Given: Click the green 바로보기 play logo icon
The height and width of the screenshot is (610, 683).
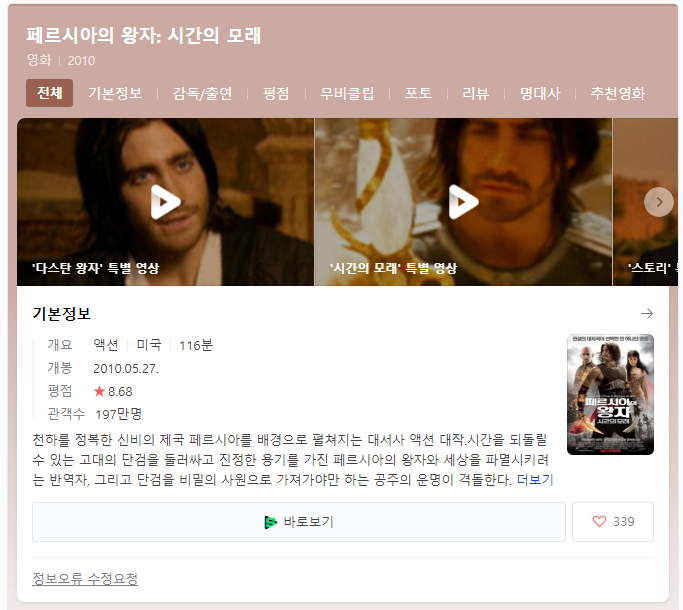Looking at the screenshot, I should click(270, 522).
